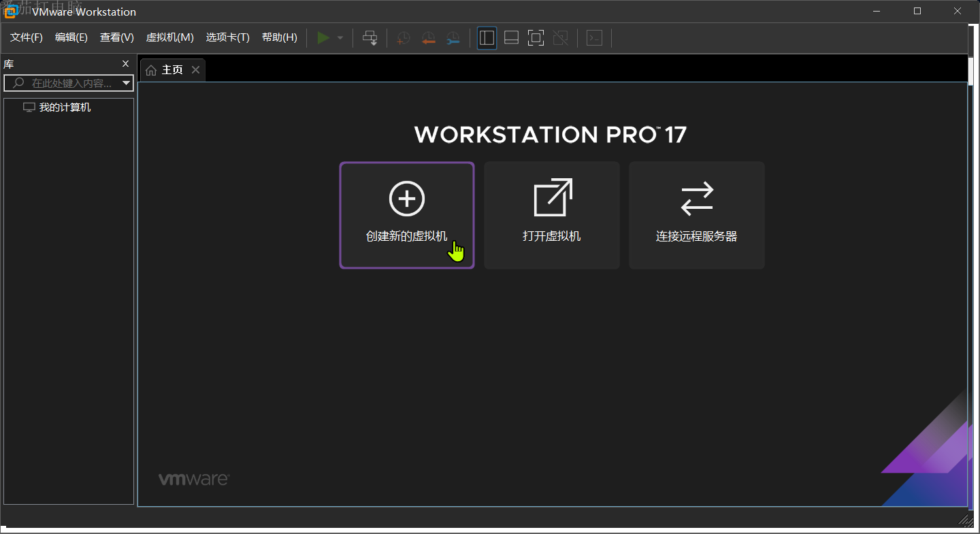
Task: Revert to snapshot with the orange arrow icon
Action: (428, 38)
